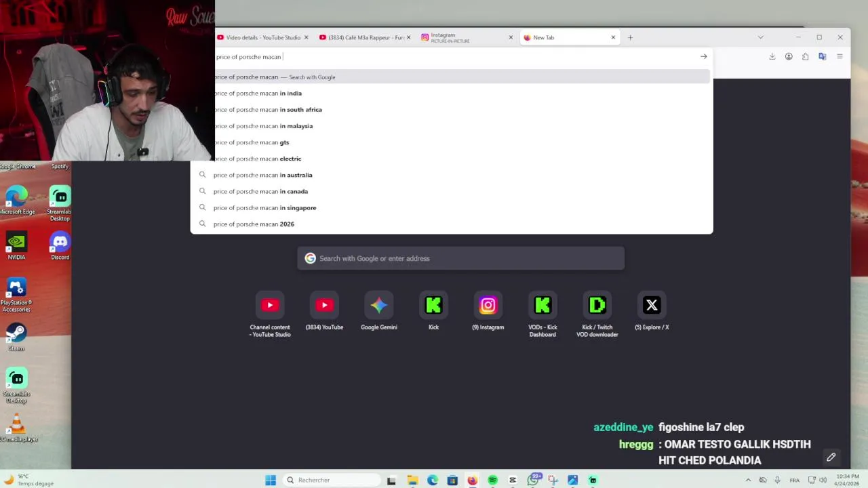
Task: Open the Firefox downloads panel
Action: coord(772,57)
